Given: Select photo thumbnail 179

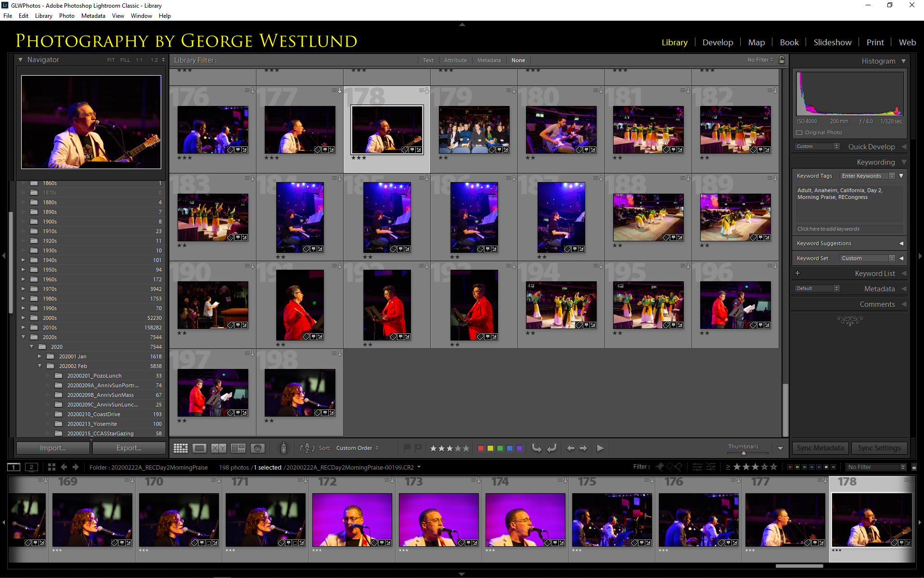Looking at the screenshot, I should 474,129.
